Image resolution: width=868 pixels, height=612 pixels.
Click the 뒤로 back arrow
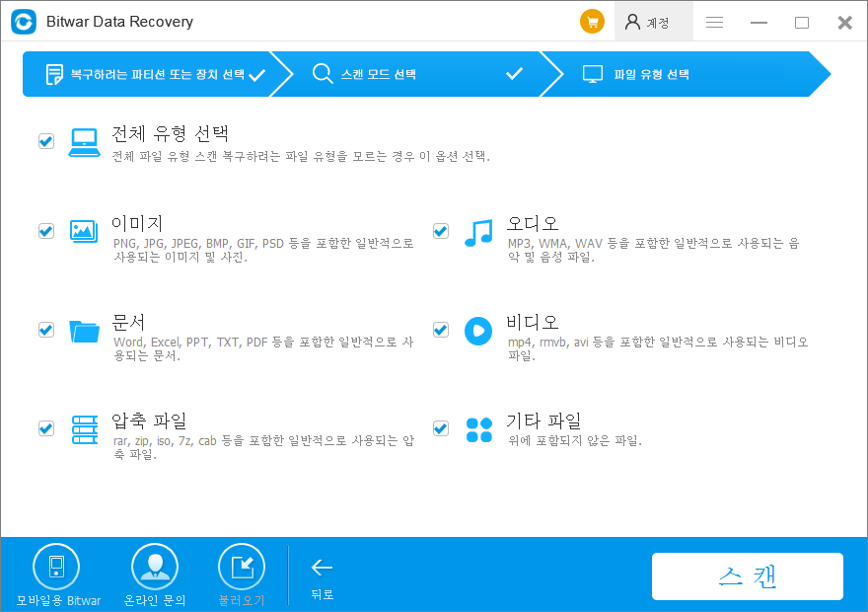point(322,568)
